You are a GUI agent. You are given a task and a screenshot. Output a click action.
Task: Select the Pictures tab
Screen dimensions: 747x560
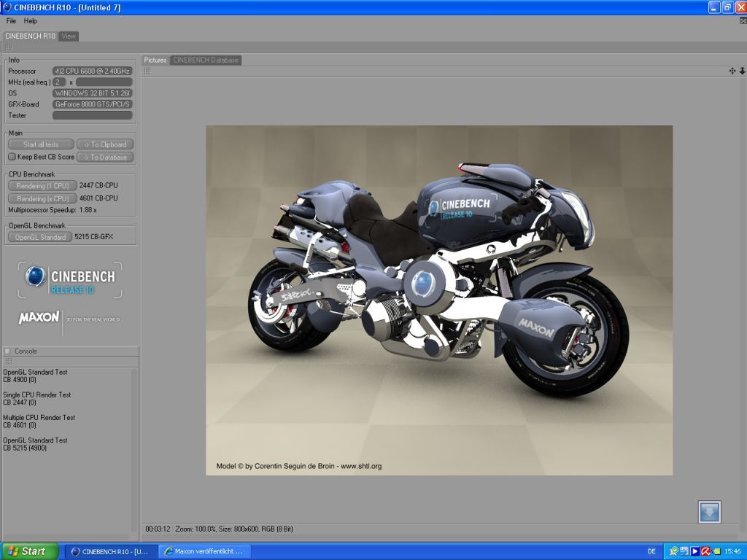click(155, 60)
